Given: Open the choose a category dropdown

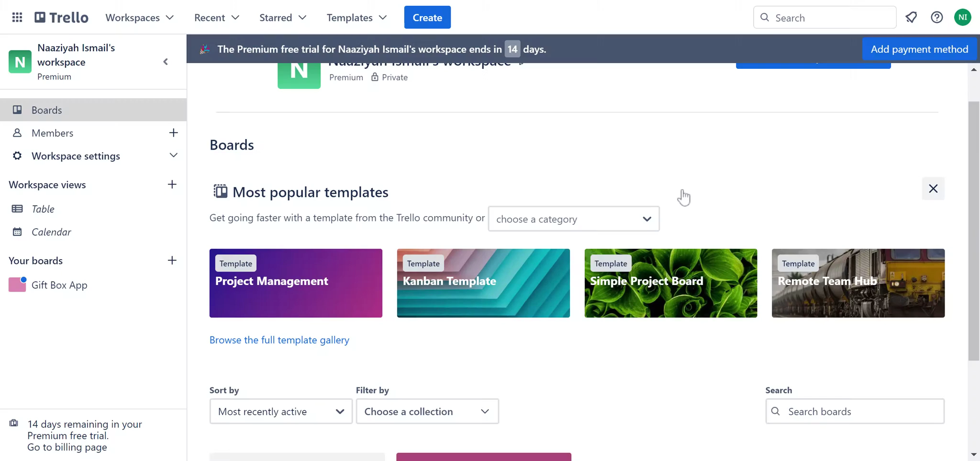Looking at the screenshot, I should 574,219.
